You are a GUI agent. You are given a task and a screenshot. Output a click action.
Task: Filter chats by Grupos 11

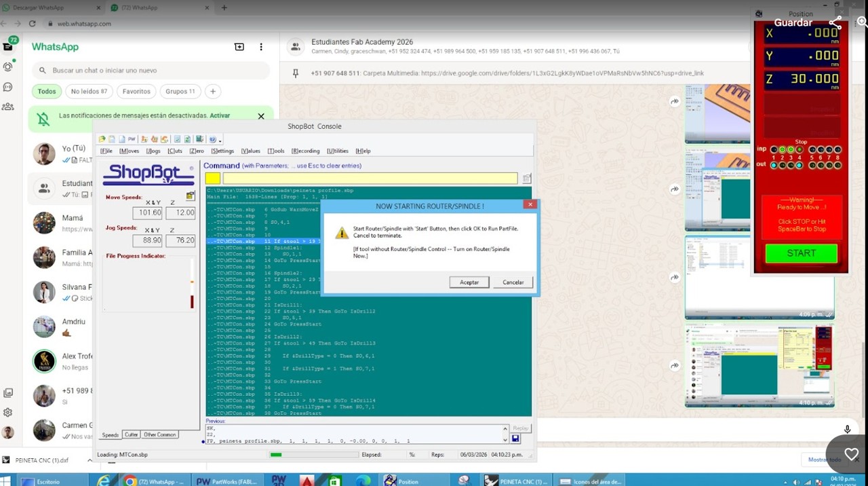point(180,91)
